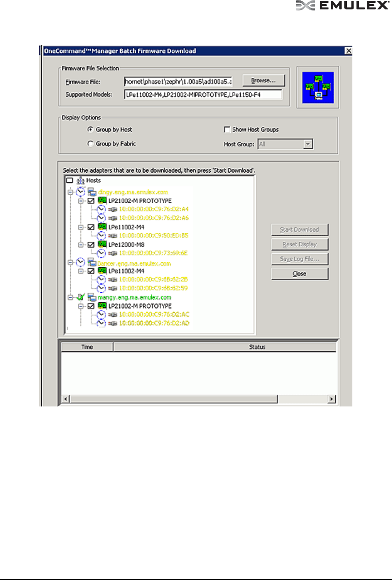Click the green checkmark status icon beside mangy.eng.ma.emulex.com

tap(81, 297)
